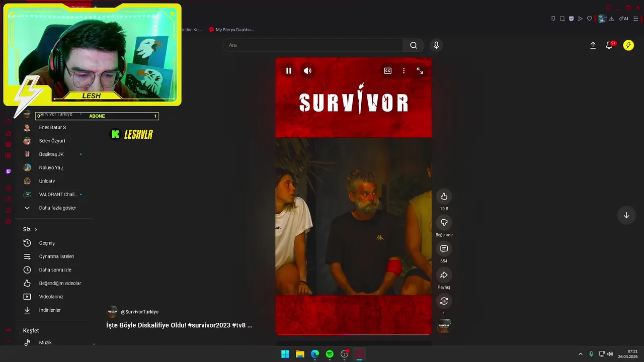The image size is (644, 362).
Task: Open the comments with 654 count
Action: coord(444,249)
